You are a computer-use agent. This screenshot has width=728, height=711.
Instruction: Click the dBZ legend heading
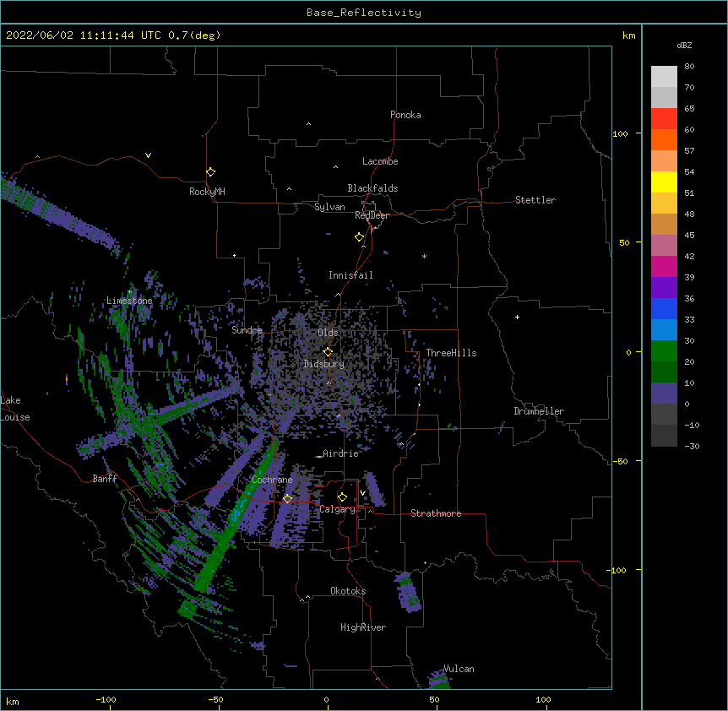[x=684, y=46]
